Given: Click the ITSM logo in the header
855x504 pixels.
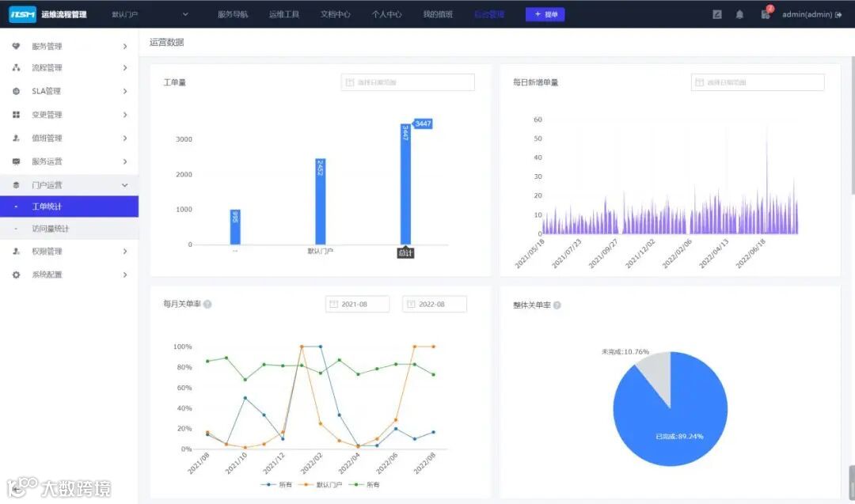Looking at the screenshot, I should tap(22, 14).
